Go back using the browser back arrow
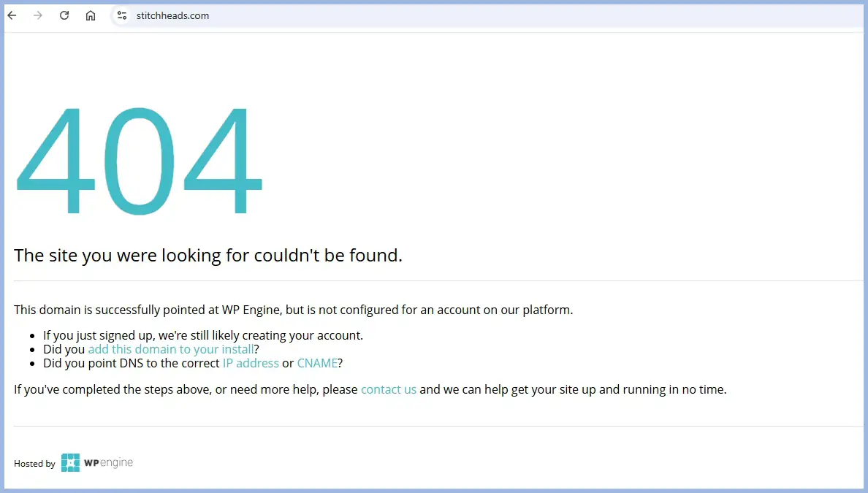This screenshot has height=493, width=868. pos(12,15)
